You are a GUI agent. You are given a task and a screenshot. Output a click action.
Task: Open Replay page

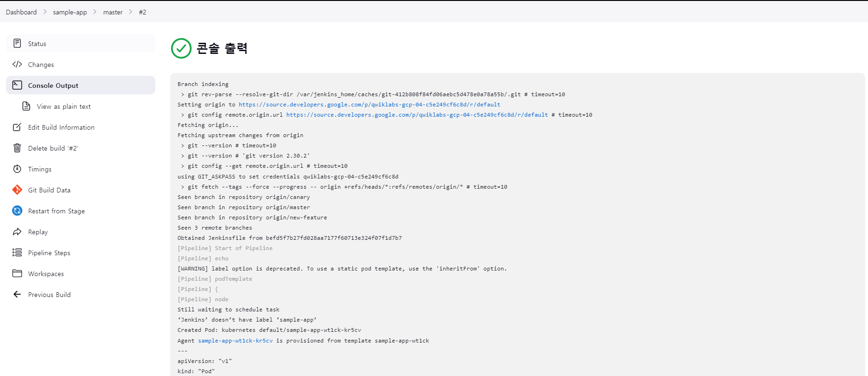pos(80,231)
